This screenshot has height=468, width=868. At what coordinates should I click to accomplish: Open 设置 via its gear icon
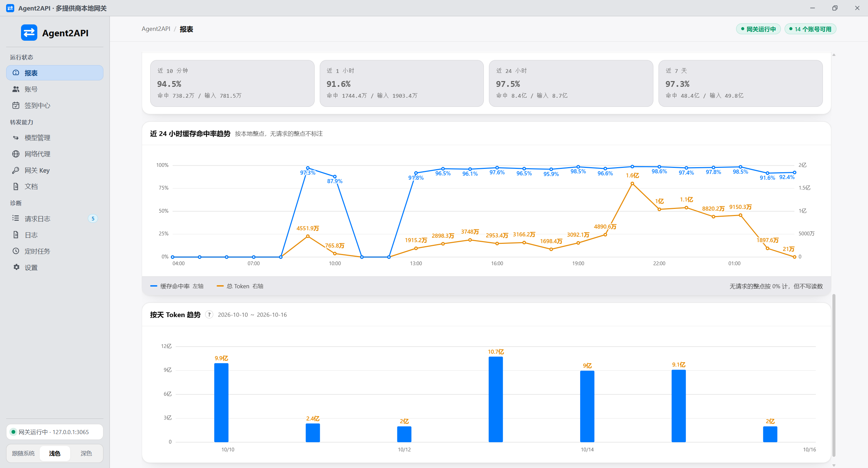pos(16,267)
